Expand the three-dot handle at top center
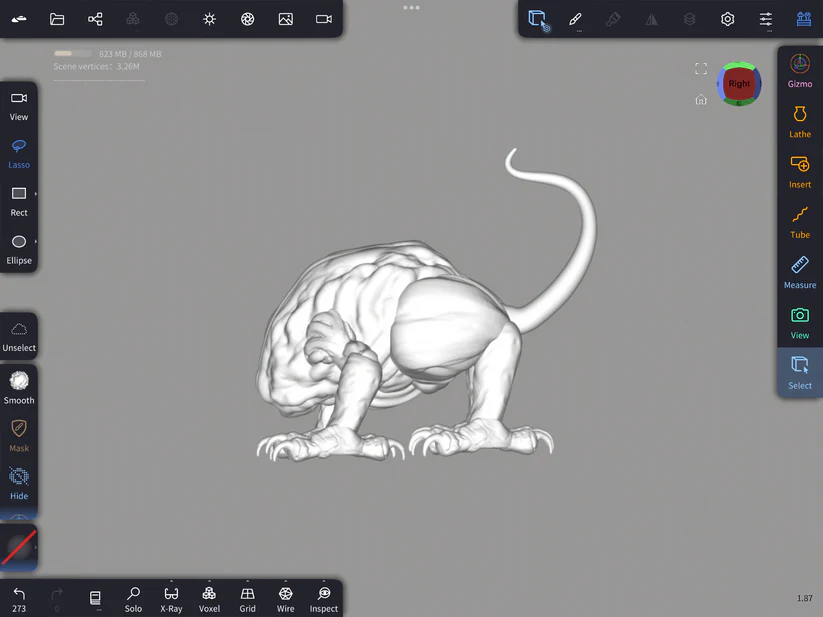 [x=412, y=7]
